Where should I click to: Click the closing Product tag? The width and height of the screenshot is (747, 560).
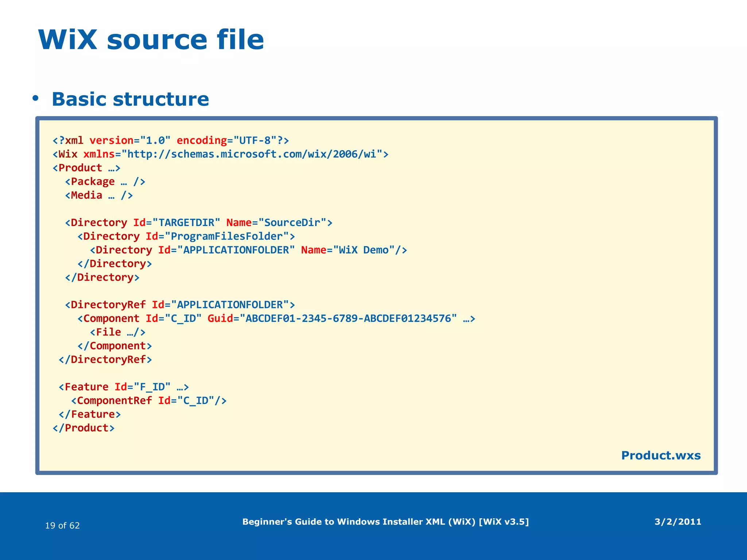(84, 428)
